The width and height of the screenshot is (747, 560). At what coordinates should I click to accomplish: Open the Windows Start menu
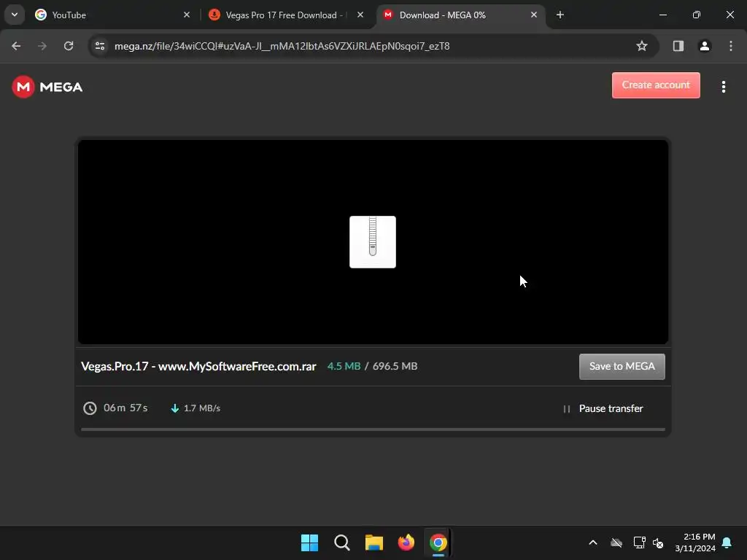point(309,542)
